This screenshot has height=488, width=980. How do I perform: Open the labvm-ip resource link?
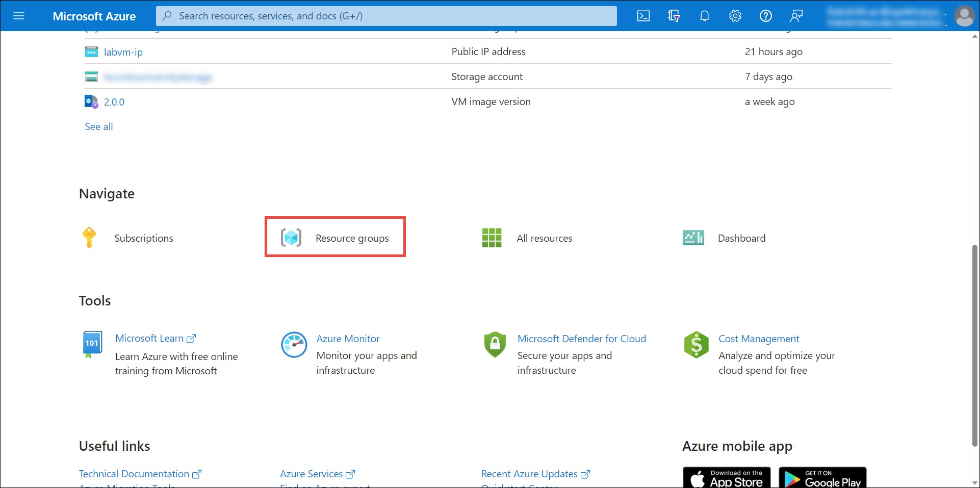(x=123, y=52)
